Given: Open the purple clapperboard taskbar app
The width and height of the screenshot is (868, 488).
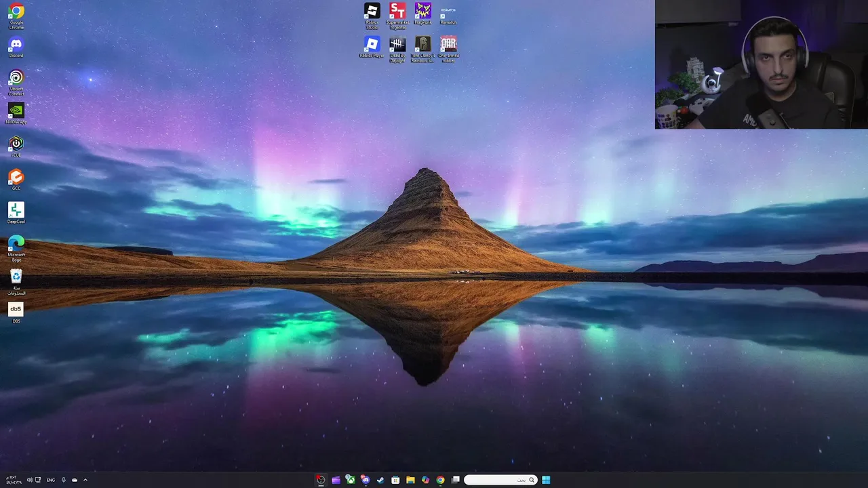Looking at the screenshot, I should [x=336, y=480].
